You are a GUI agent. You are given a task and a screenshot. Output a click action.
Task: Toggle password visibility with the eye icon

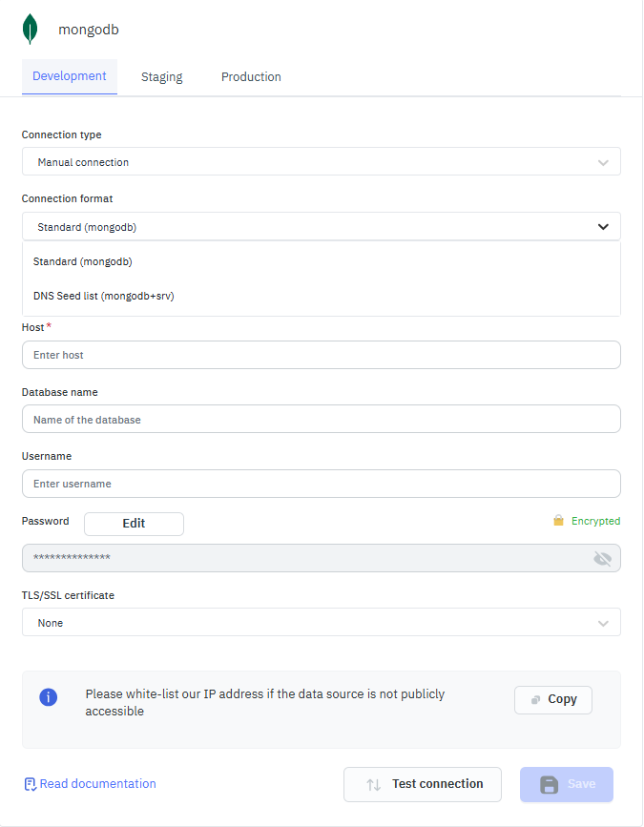pyautogui.click(x=602, y=558)
